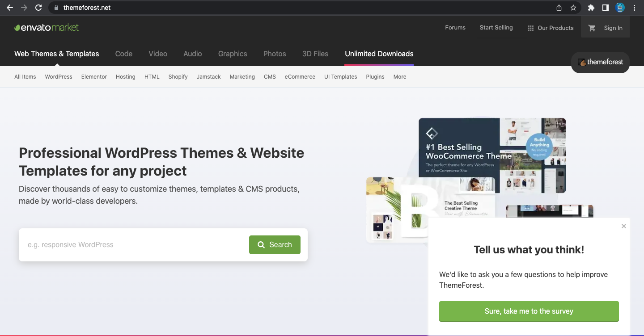
Task: Click the circular ThemeForest badge
Action: [600, 63]
